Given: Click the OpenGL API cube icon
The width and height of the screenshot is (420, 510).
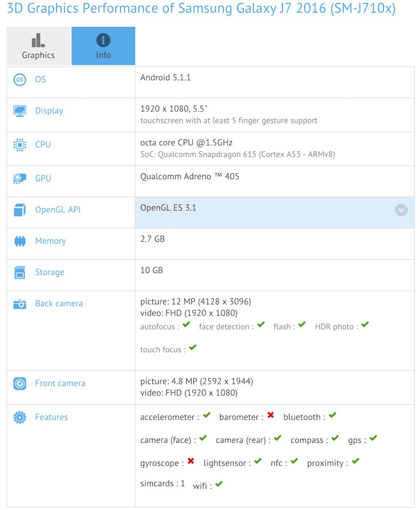Looking at the screenshot, I should point(19,210).
